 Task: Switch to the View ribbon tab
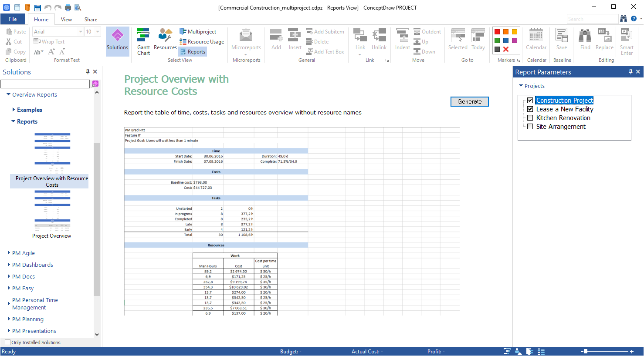pyautogui.click(x=66, y=19)
